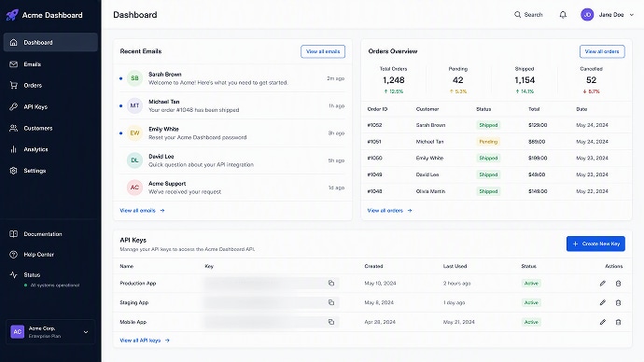Edit the Staging App key
The width and height of the screenshot is (644, 362).
tap(603, 302)
